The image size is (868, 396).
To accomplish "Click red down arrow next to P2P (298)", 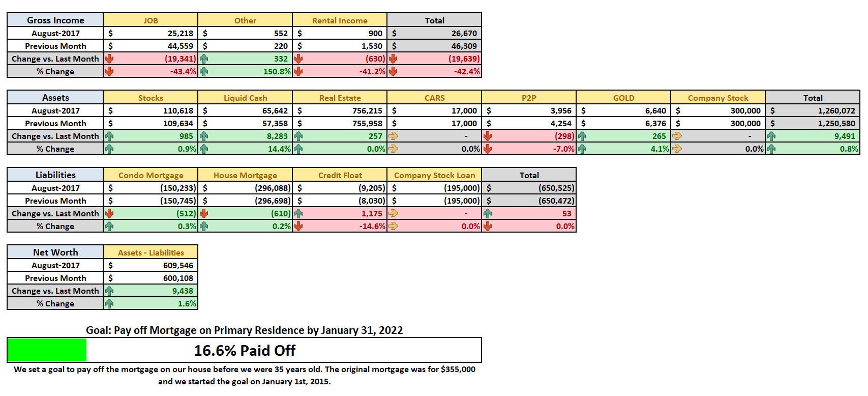I will 488,136.
